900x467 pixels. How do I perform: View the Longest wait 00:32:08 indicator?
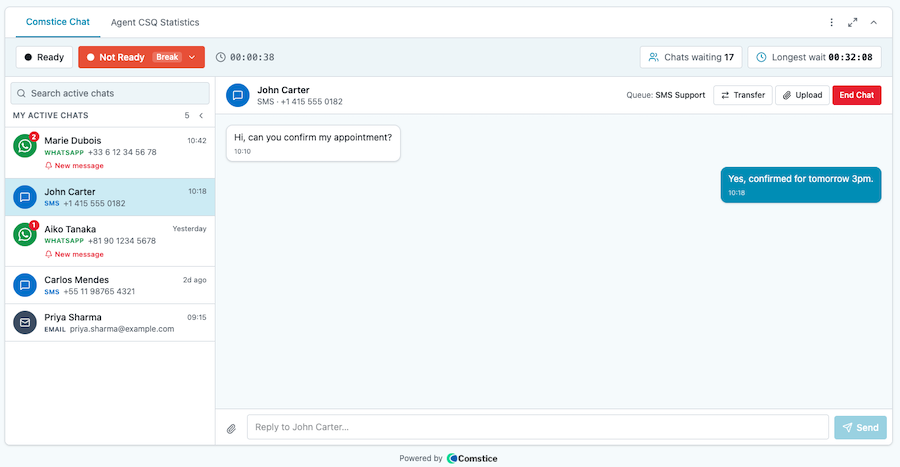814,57
